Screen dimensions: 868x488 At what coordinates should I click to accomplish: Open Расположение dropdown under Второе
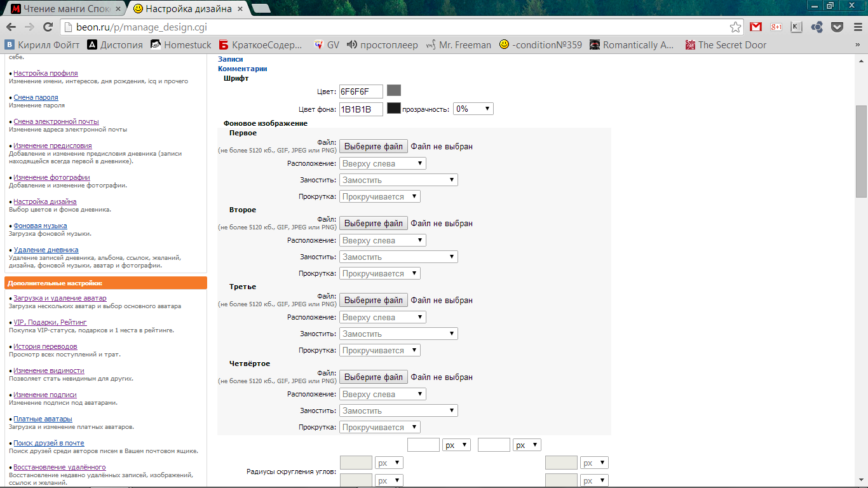point(383,240)
